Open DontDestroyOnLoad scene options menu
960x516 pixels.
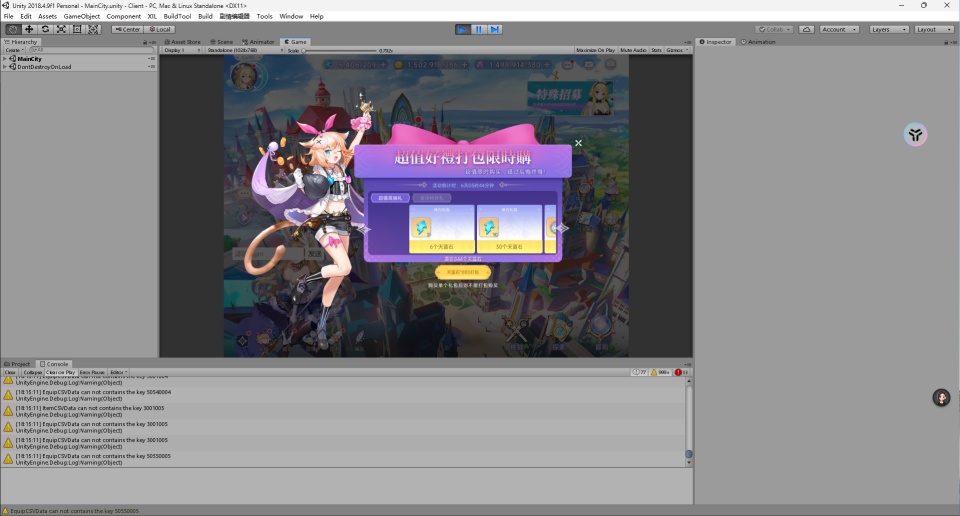[x=151, y=67]
